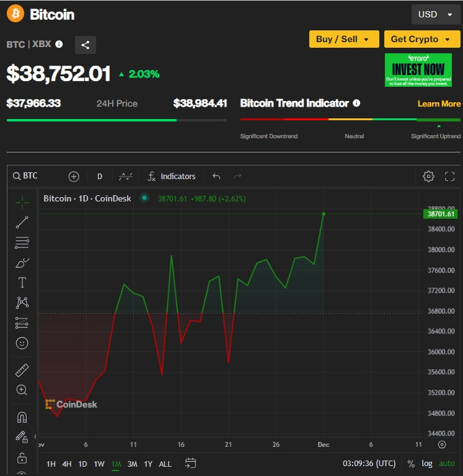Open chart settings gear
Viewport: 463px width, 476px height.
428,177
